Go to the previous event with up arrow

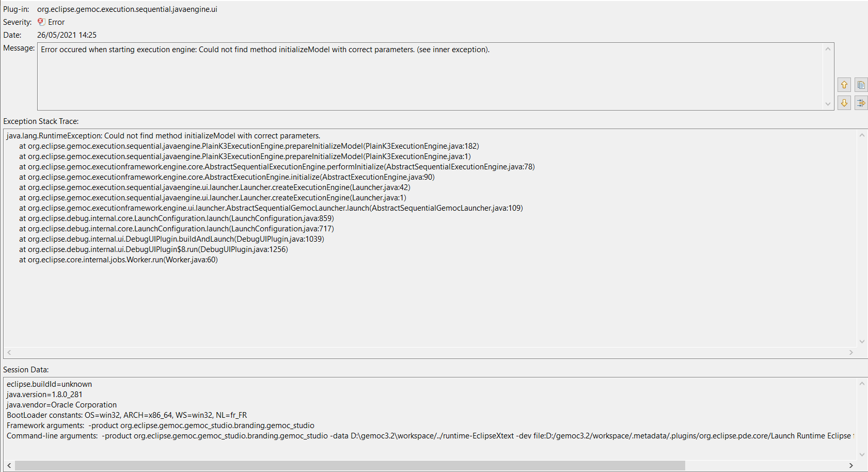pos(844,85)
